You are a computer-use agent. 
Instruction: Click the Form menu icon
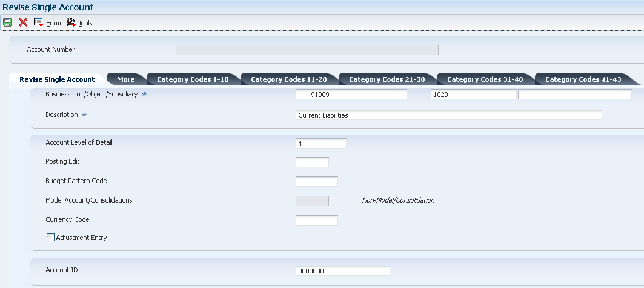39,22
